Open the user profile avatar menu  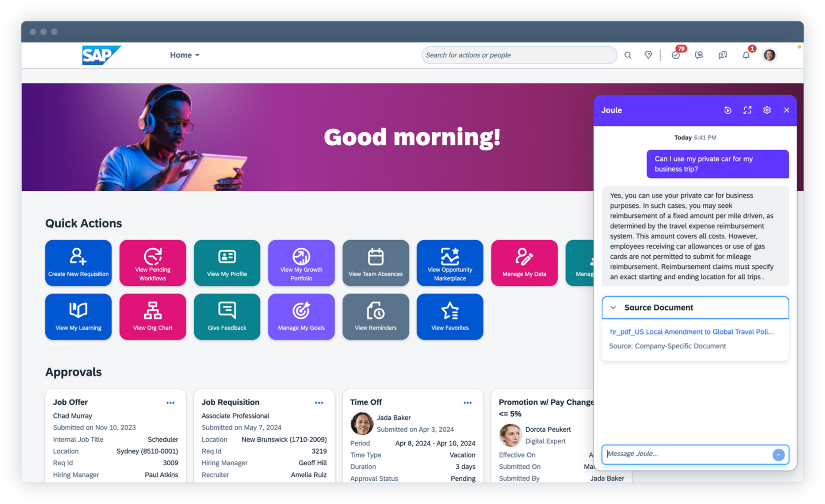(x=769, y=55)
